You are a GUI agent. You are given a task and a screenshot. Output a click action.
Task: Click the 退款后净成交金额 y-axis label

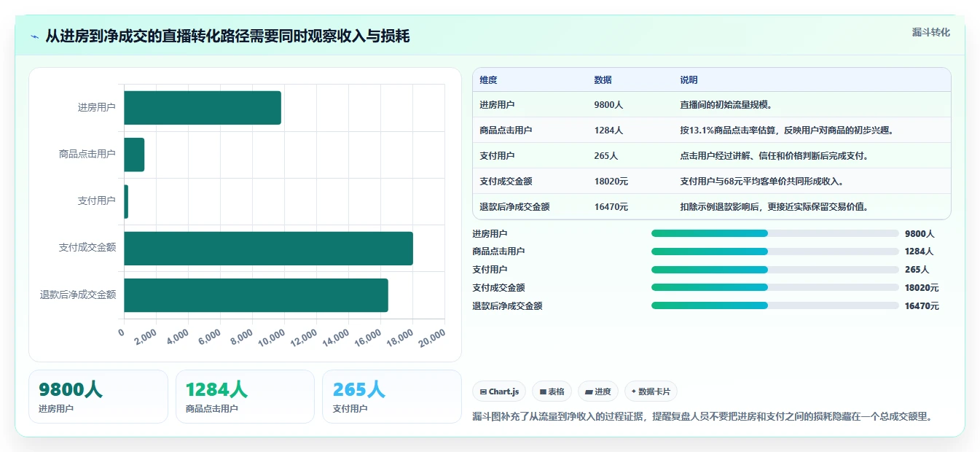point(78,295)
